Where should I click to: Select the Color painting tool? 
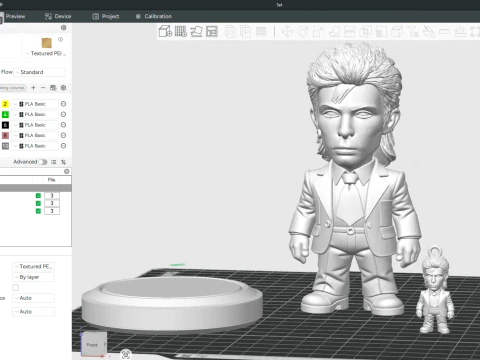[429, 32]
